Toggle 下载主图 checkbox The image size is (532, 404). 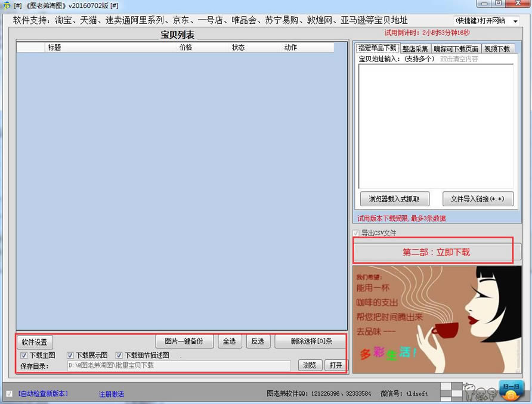click(24, 356)
